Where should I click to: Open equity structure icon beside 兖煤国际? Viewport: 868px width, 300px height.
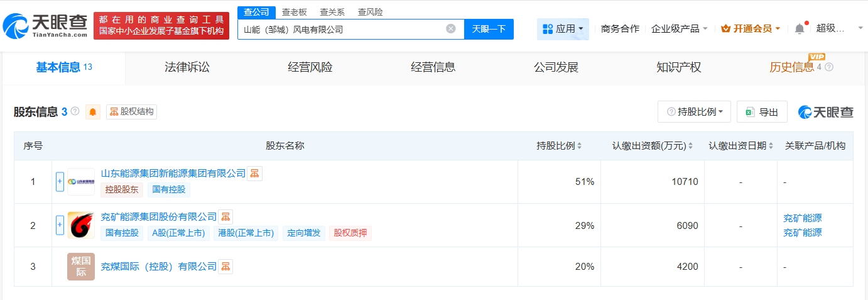pyautogui.click(x=225, y=267)
